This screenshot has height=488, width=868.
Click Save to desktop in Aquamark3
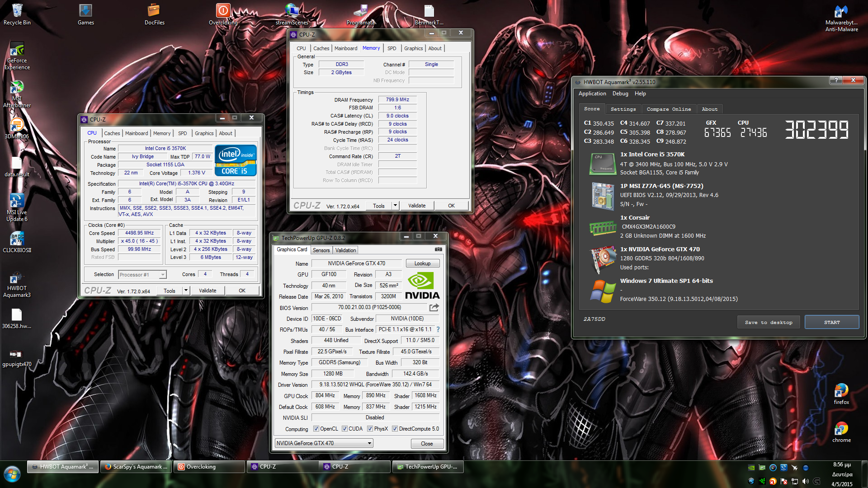769,322
